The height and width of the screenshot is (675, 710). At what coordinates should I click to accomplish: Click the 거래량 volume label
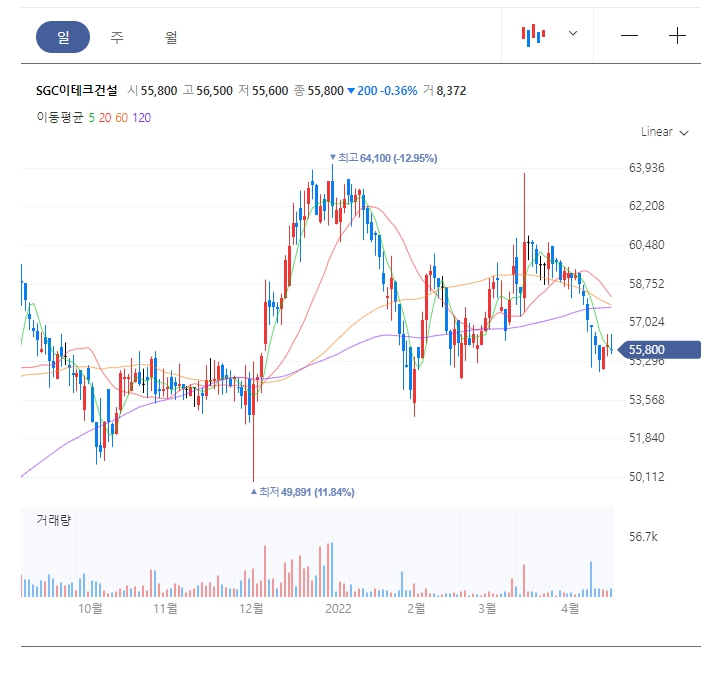(x=53, y=520)
